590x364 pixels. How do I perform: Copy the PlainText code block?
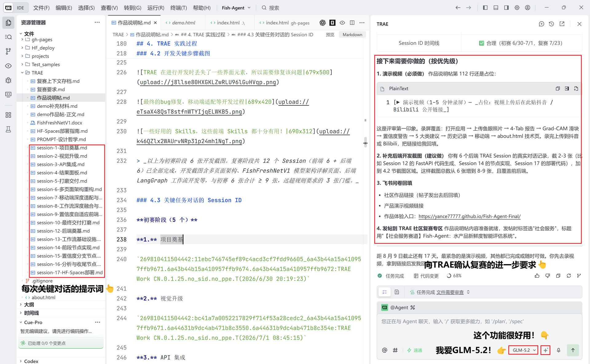(558, 88)
